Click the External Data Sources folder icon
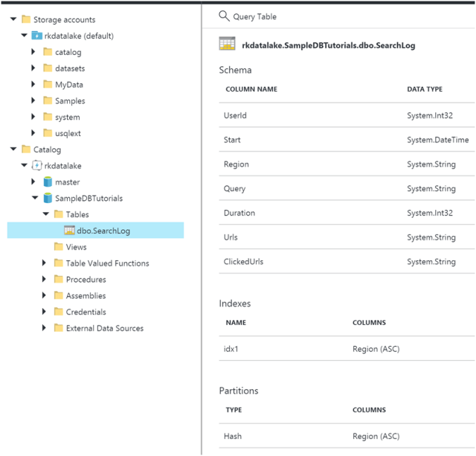Viewport: 476px width, 456px height. [x=59, y=327]
